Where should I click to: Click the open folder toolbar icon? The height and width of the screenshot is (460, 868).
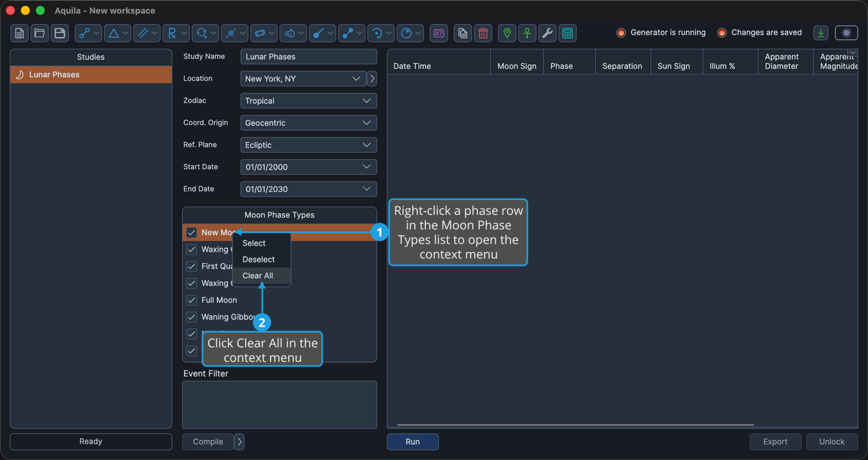[40, 33]
